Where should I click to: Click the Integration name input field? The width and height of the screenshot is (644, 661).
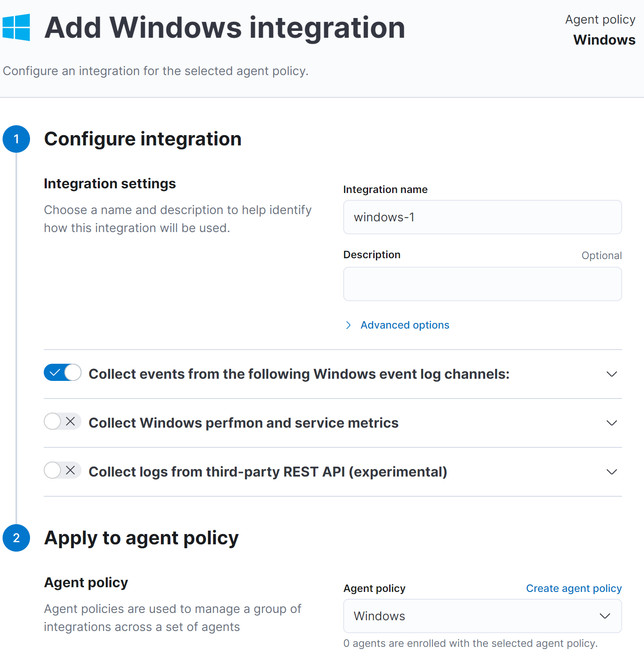click(482, 217)
